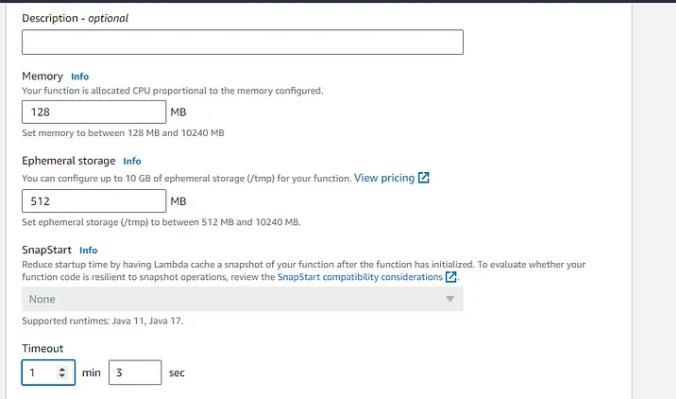
Task: Click the Memory field showing 128
Action: click(x=94, y=112)
